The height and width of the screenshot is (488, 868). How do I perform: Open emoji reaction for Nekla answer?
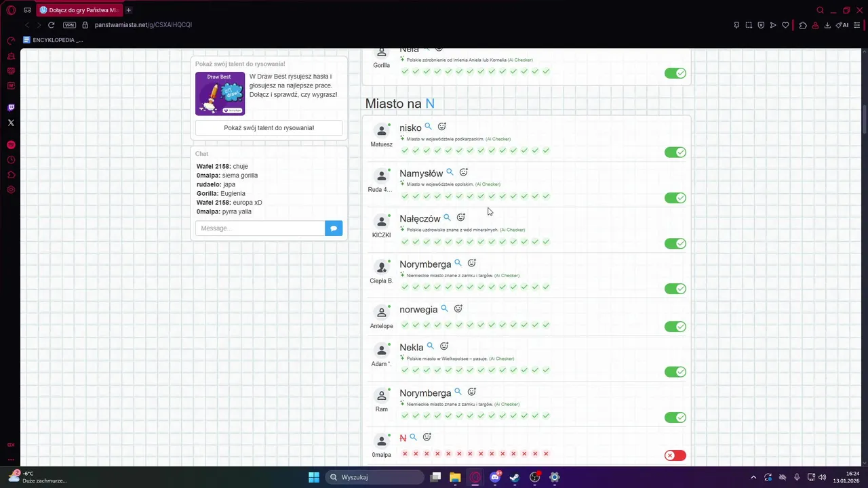[444, 346]
